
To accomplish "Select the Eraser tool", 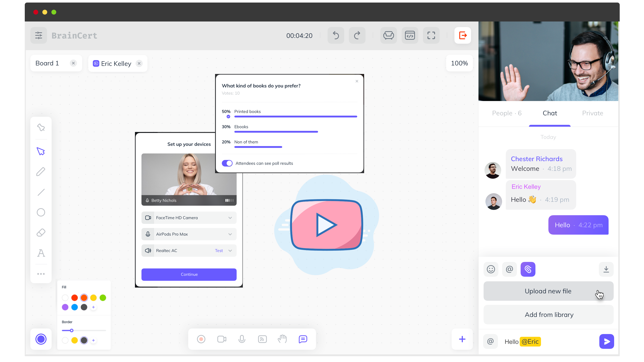I will [41, 232].
